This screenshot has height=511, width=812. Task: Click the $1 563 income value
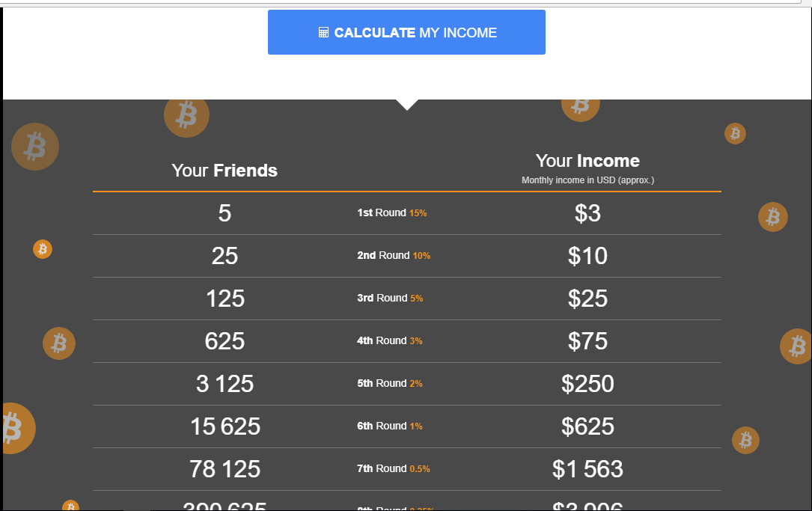click(587, 468)
